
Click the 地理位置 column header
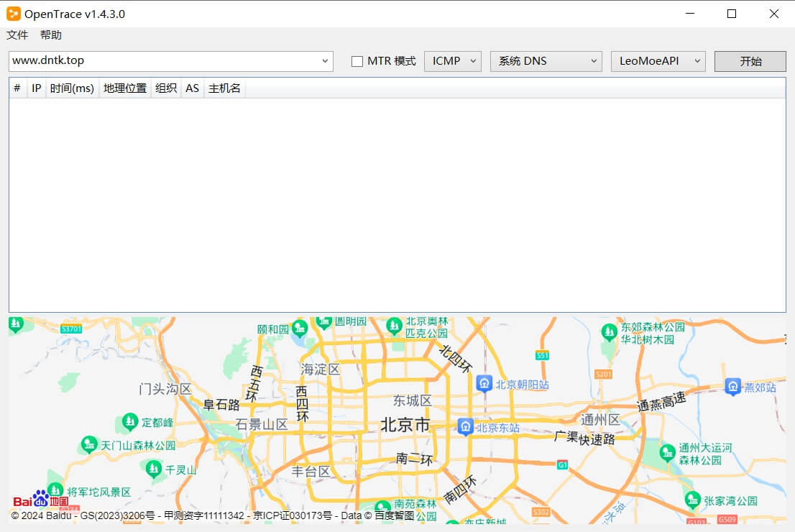coord(125,88)
